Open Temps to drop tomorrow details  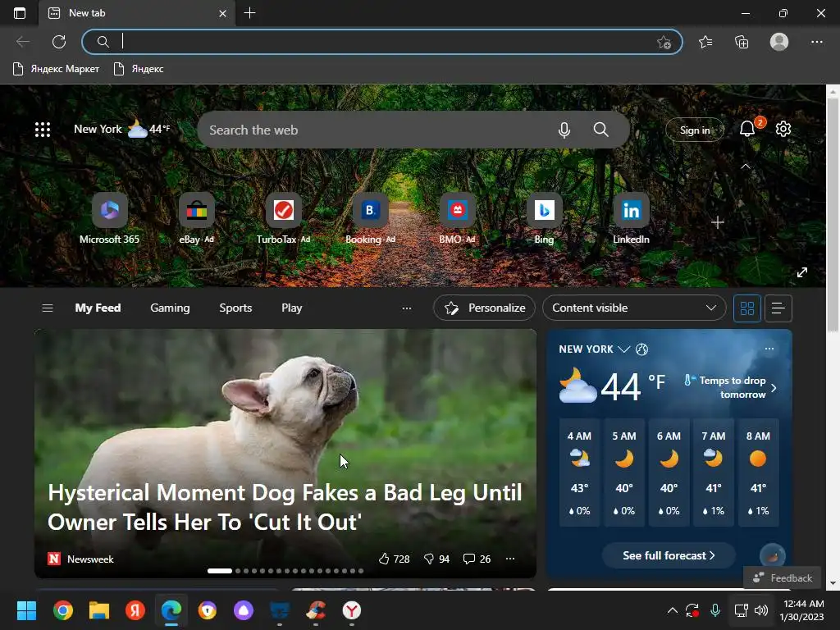point(731,387)
